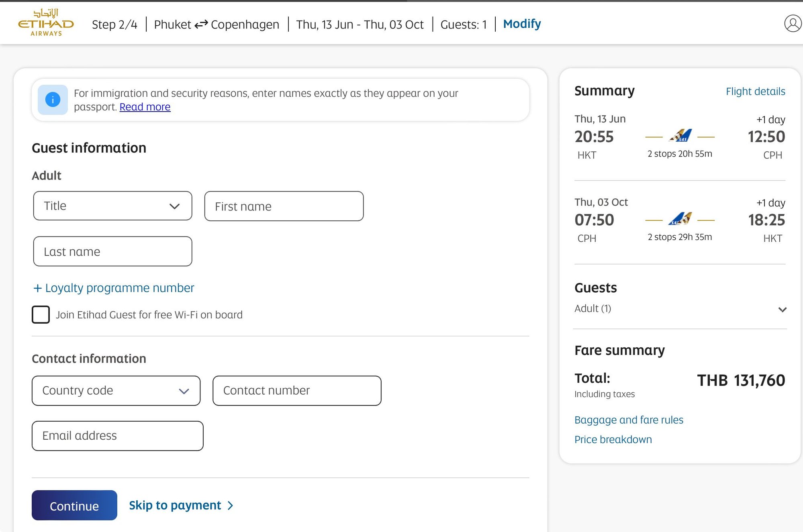Viewport: 803px width, 532px height.
Task: Click the info icon in the passport notice
Action: pos(53,100)
